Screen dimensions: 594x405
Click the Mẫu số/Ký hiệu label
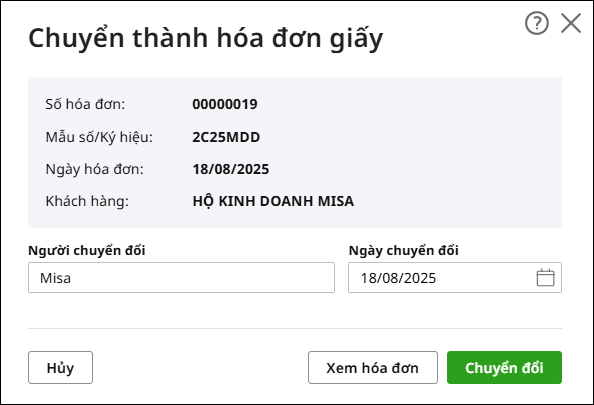[99, 137]
